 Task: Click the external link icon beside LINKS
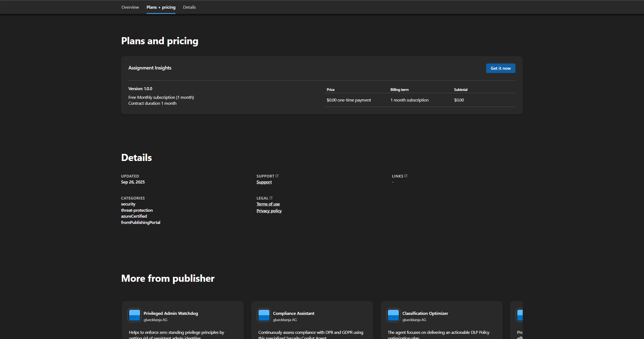[x=406, y=176]
